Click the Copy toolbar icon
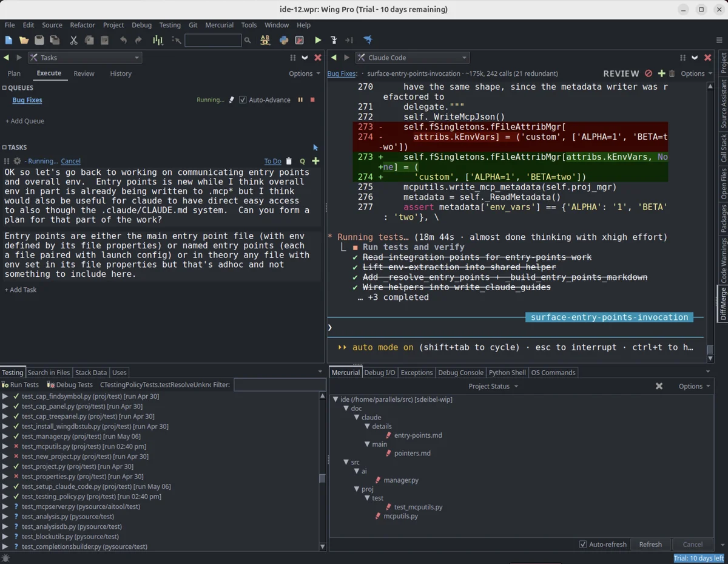The image size is (728, 564). [x=89, y=40]
